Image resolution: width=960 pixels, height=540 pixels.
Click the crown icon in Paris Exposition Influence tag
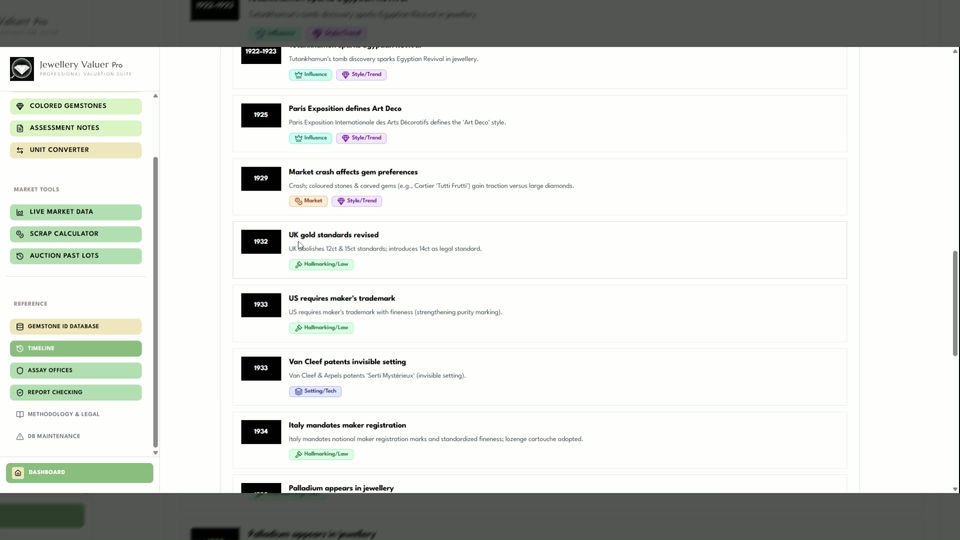[x=298, y=138]
